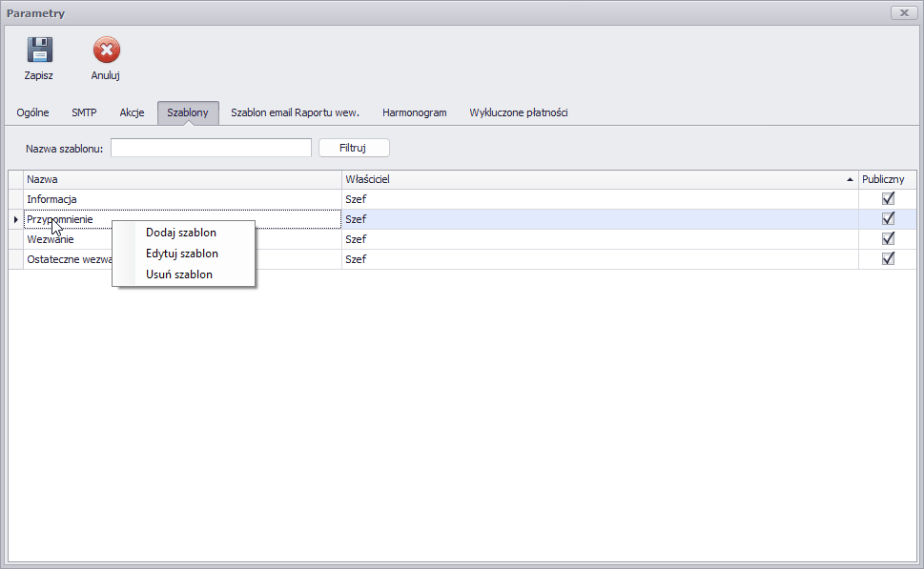Toggle Publiczny checkbox for Ostateczne wezwanie

tap(888, 259)
